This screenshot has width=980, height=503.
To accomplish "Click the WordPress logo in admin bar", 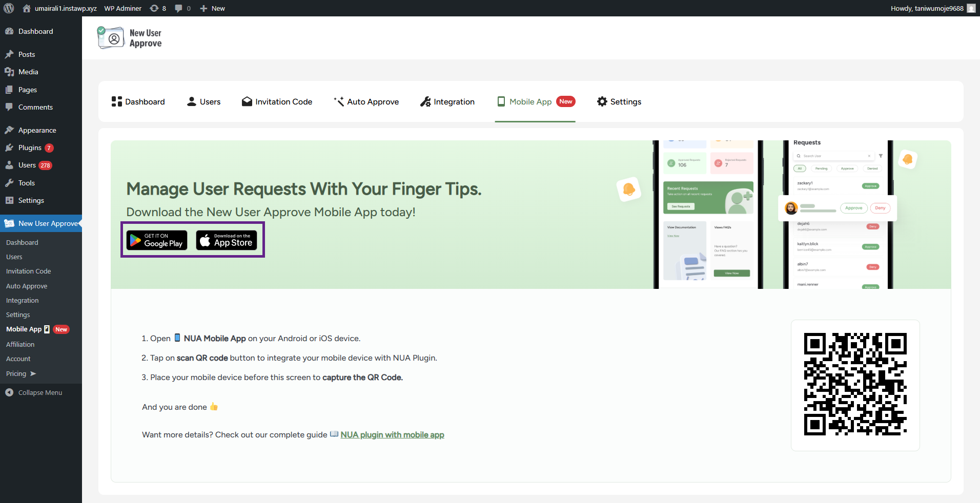I will [9, 8].
